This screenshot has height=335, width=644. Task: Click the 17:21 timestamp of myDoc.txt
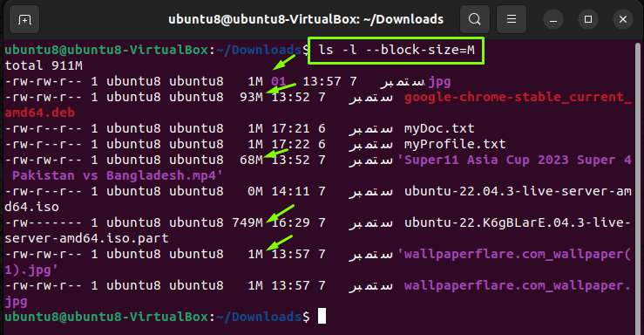290,128
